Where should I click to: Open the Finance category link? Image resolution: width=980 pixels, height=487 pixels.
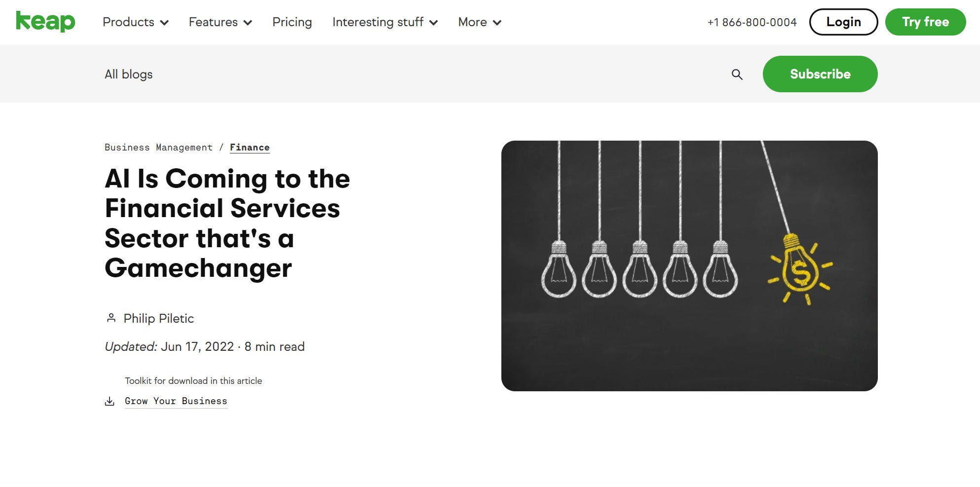(250, 148)
